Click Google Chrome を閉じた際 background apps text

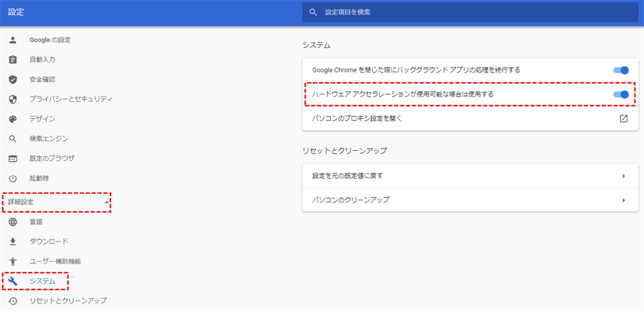[417, 70]
